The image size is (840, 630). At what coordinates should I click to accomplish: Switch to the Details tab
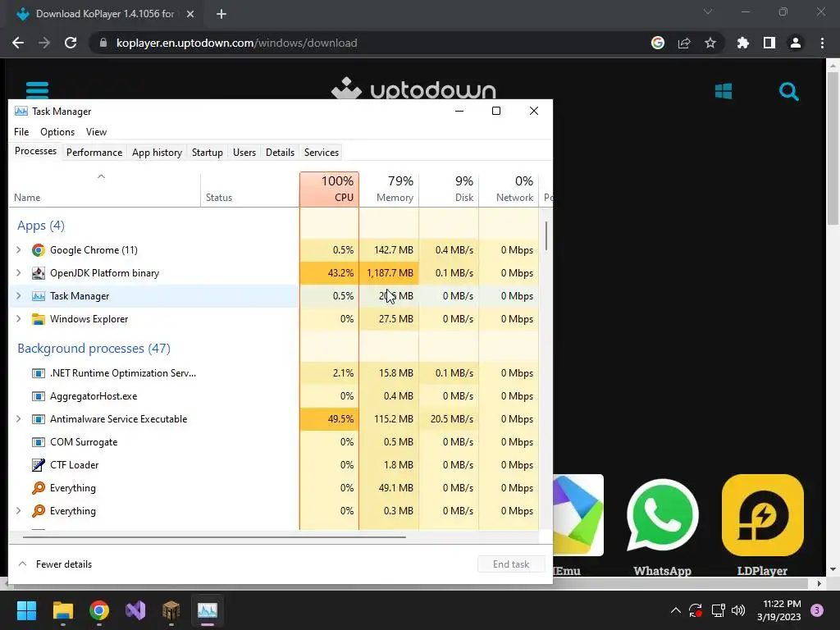[x=281, y=153]
